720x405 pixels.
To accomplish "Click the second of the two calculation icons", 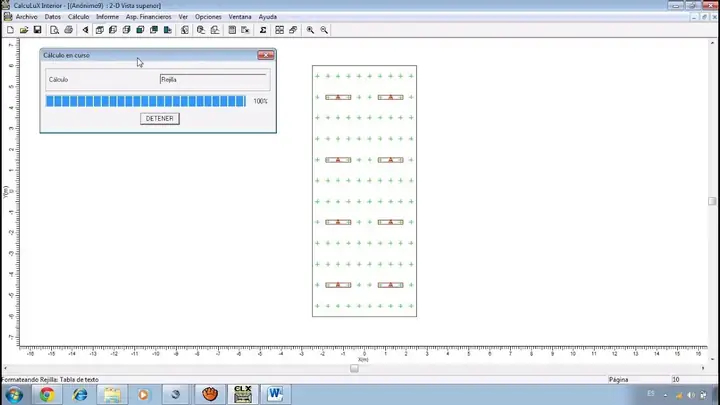I will pyautogui.click(x=215, y=30).
